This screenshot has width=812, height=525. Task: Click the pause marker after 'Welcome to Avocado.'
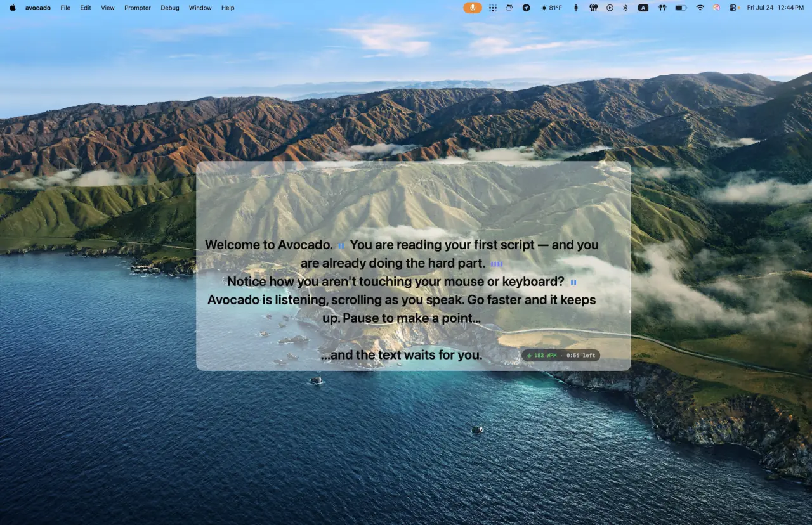pyautogui.click(x=341, y=245)
